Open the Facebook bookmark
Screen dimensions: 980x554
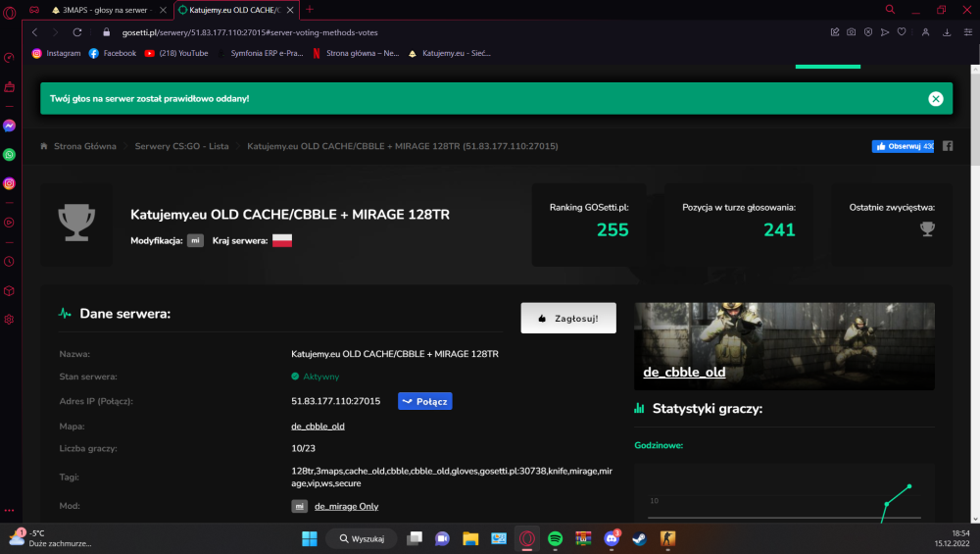pos(113,53)
